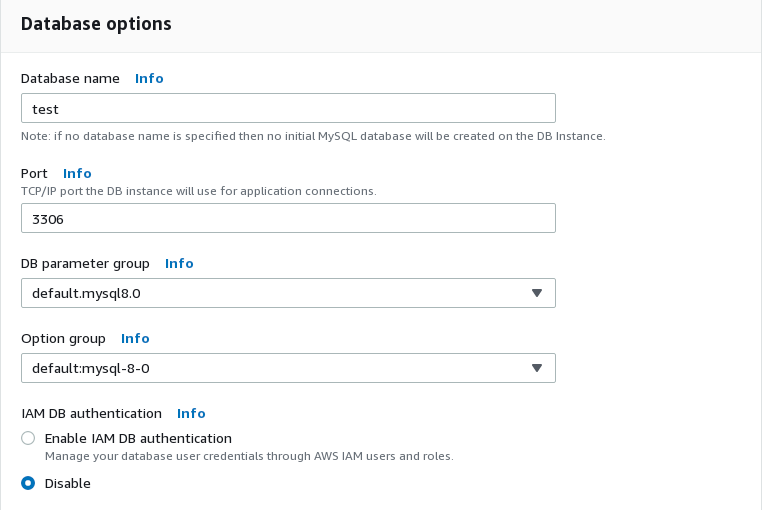Viewport: 762px width, 510px height.
Task: Select the Enable IAM DB authentication radio button
Action: coord(28,438)
